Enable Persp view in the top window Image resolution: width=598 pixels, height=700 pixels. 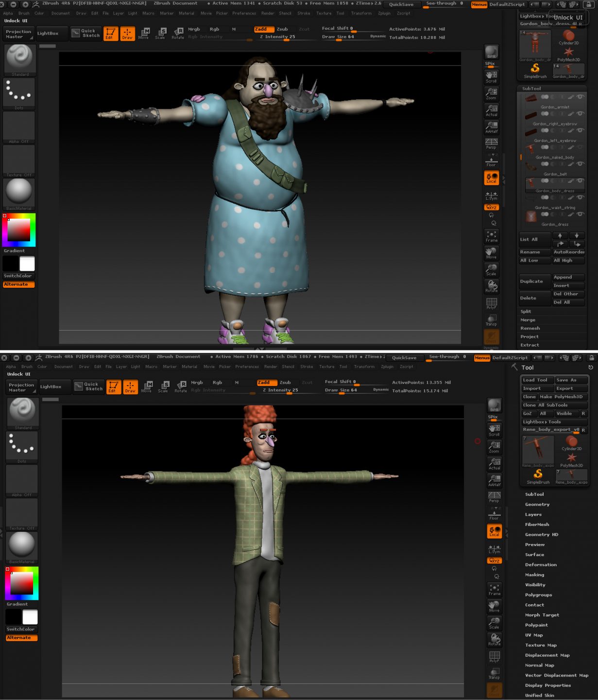click(x=491, y=143)
